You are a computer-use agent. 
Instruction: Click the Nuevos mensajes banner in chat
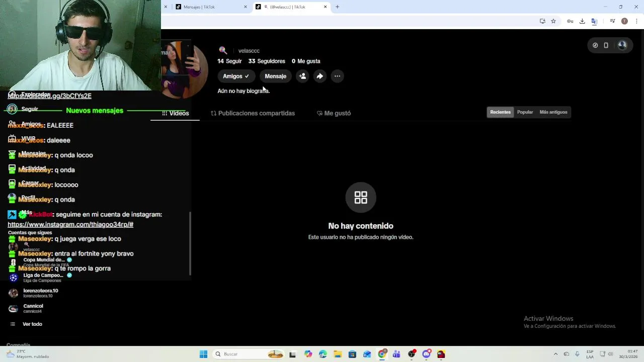click(x=95, y=111)
